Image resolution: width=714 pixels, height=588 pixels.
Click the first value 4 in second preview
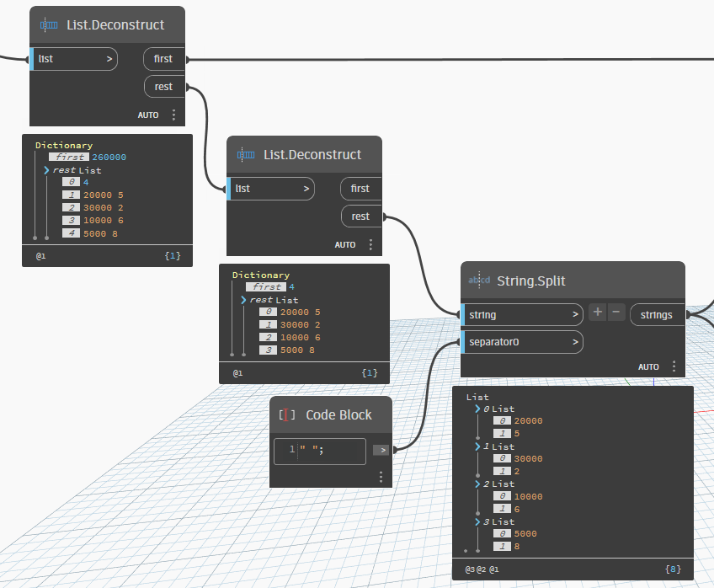pos(291,287)
